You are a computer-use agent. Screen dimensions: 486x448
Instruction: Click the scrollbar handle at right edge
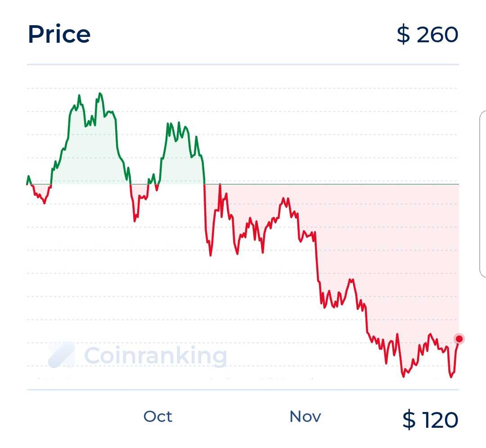tap(483, 193)
